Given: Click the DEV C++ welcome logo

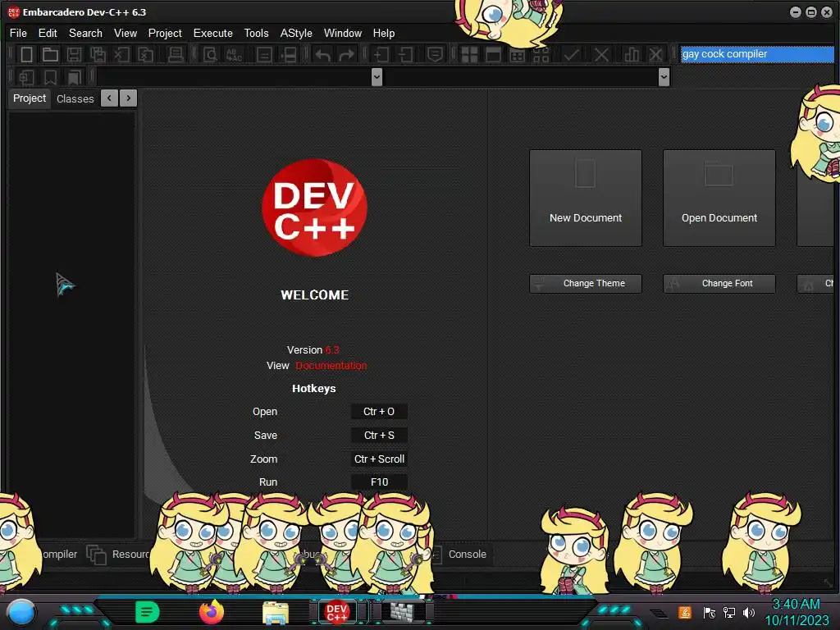Looking at the screenshot, I should (314, 208).
